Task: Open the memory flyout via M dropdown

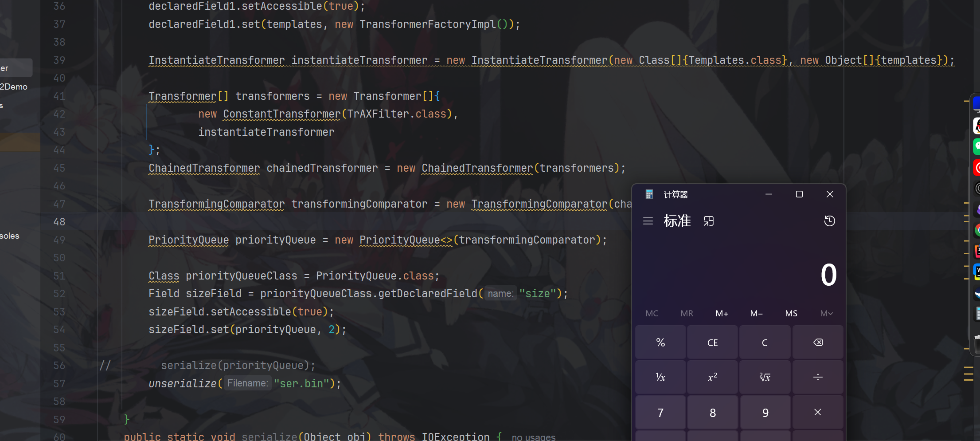Action: tap(826, 313)
